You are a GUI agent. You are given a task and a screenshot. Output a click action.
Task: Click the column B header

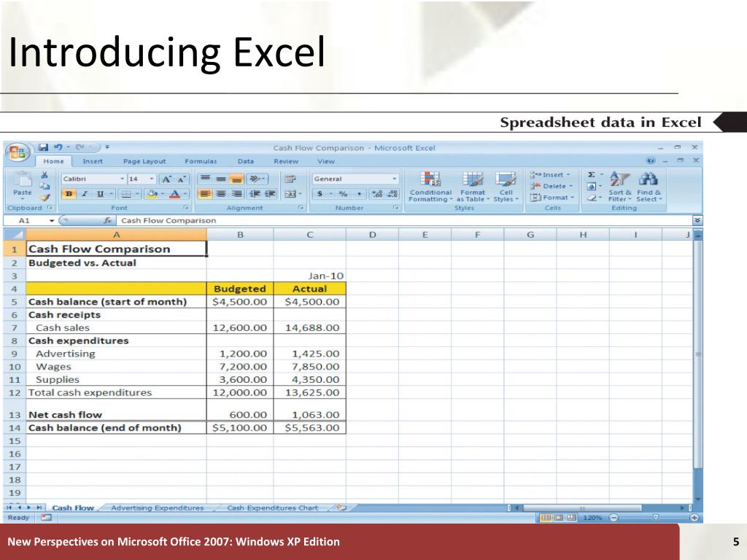click(x=240, y=234)
